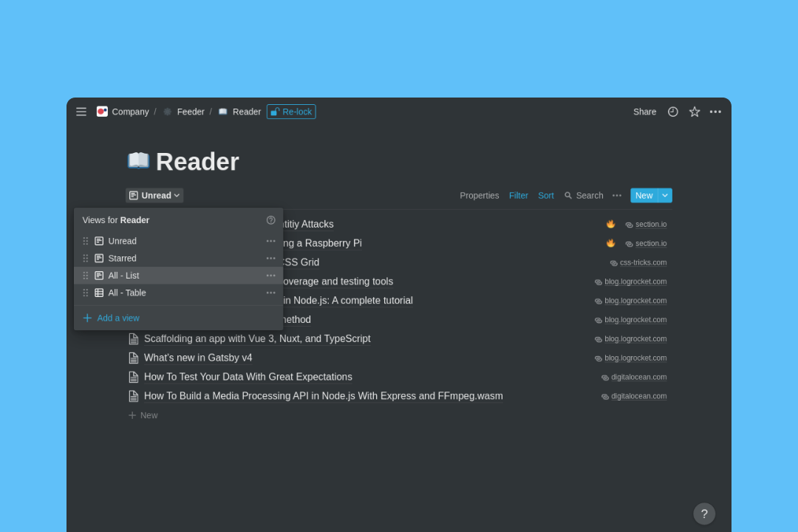Click the table view icon beside All - Table

coord(99,293)
